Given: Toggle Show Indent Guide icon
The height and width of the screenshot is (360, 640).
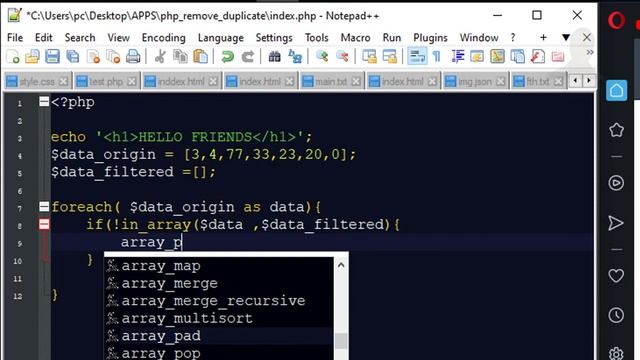Looking at the screenshot, I should (458, 57).
